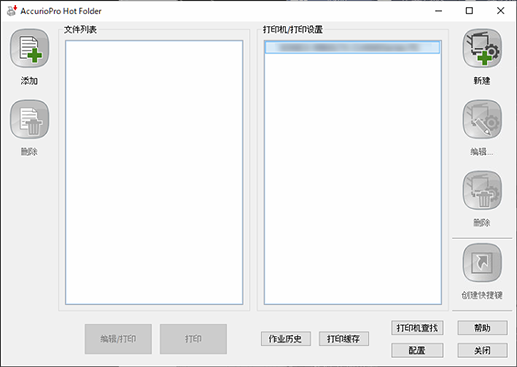The width and height of the screenshot is (517, 367).
Task: Click the Print (打印) button
Action: (193, 339)
